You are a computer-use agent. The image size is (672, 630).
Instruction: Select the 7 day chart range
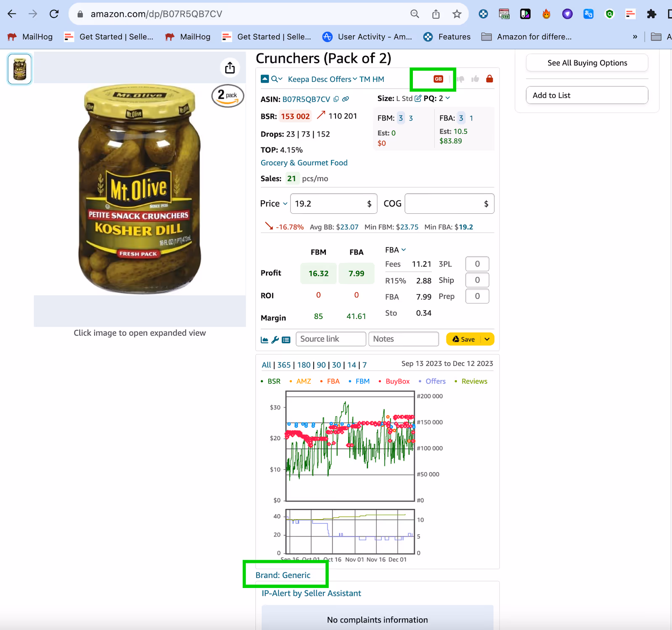click(x=365, y=365)
